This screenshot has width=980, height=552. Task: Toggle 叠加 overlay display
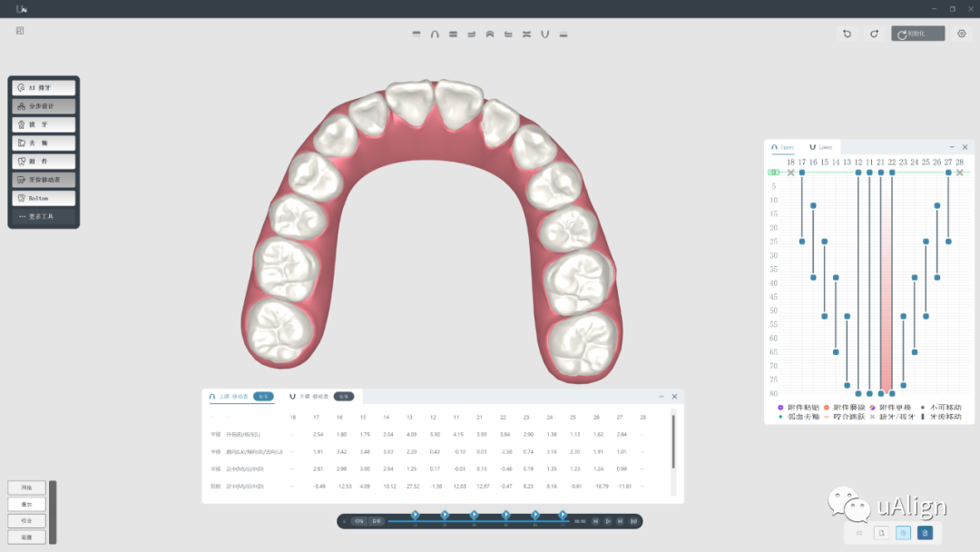point(26,505)
